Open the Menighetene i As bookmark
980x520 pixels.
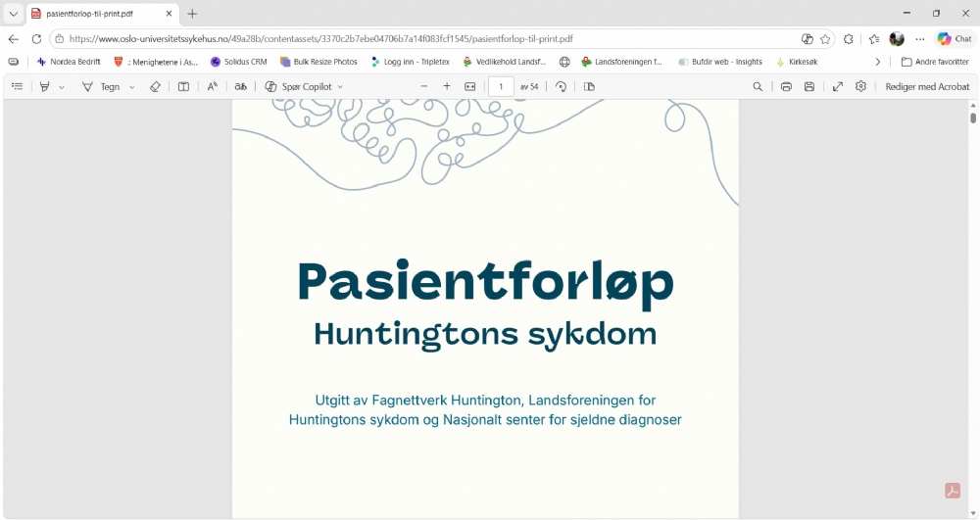coord(156,62)
